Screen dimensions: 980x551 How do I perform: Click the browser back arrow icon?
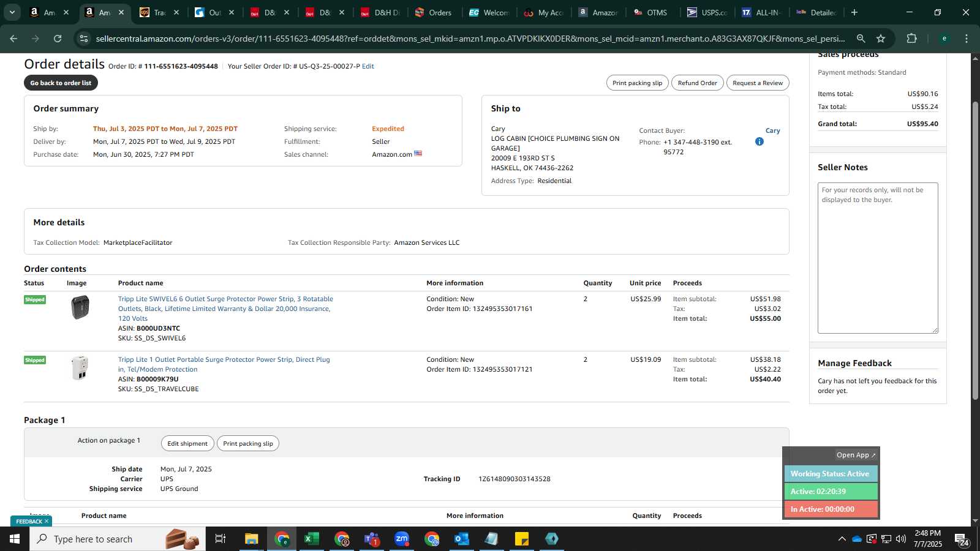pos(13,39)
